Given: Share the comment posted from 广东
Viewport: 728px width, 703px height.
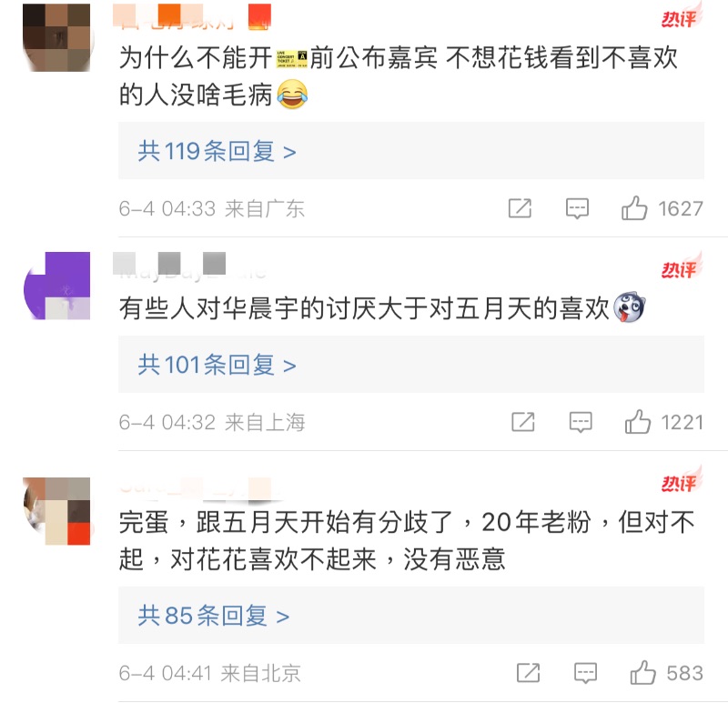Looking at the screenshot, I should coord(520,208).
